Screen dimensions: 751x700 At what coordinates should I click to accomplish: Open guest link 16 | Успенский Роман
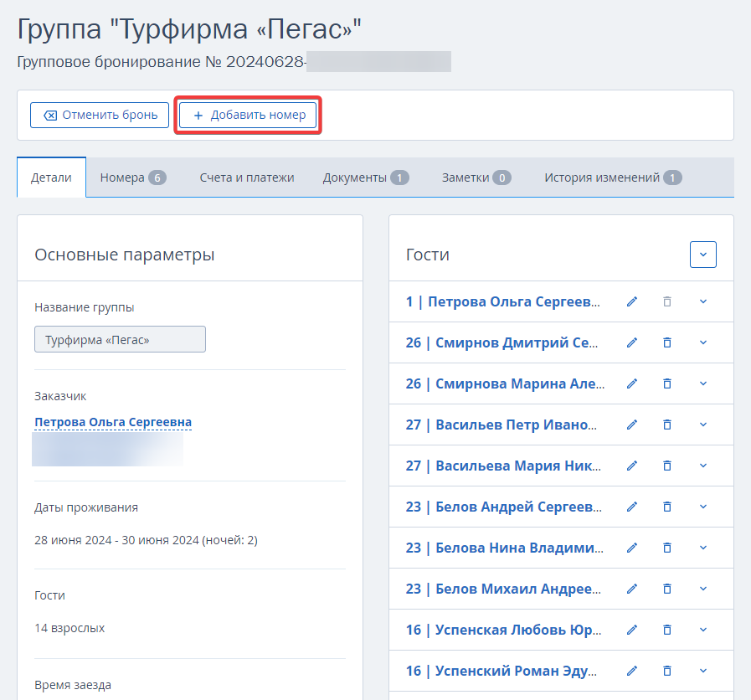pyautogui.click(x=502, y=671)
